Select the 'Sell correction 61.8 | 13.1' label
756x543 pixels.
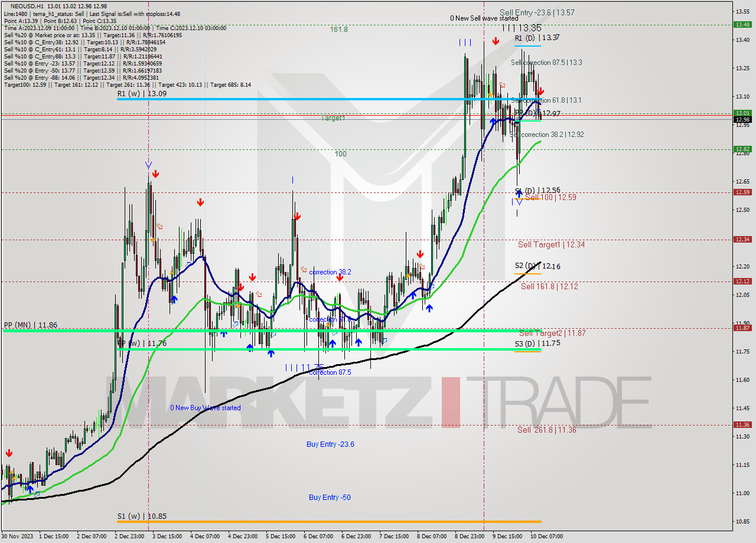click(546, 100)
